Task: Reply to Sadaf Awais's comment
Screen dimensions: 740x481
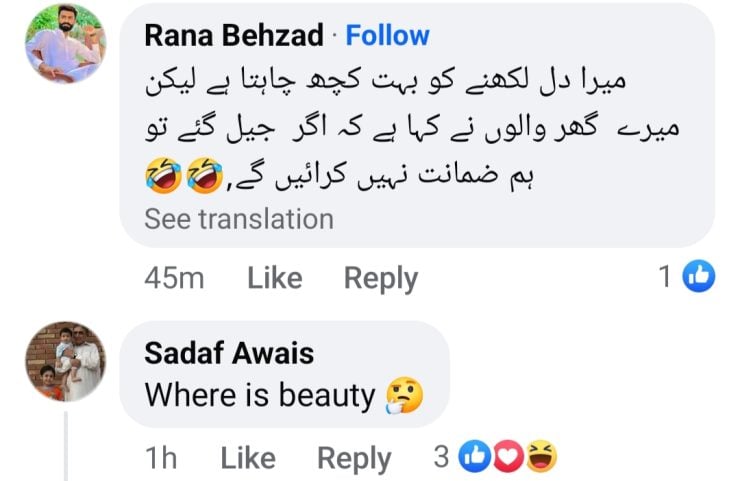Action: click(354, 458)
